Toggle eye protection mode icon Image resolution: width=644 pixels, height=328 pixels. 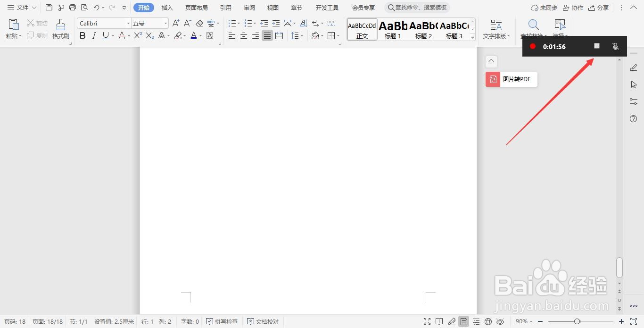pos(500,321)
